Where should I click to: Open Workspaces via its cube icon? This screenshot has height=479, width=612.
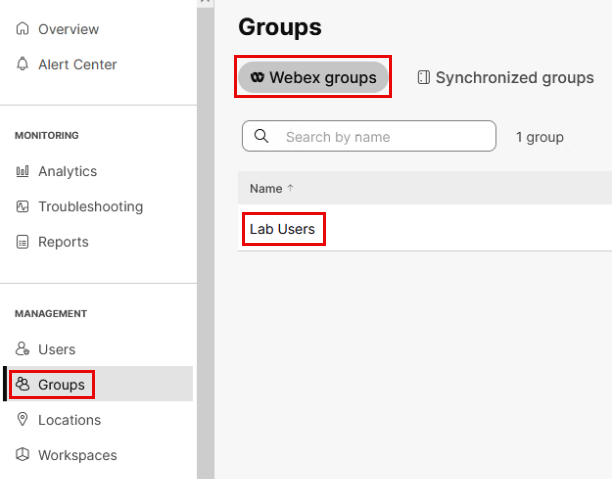point(23,455)
